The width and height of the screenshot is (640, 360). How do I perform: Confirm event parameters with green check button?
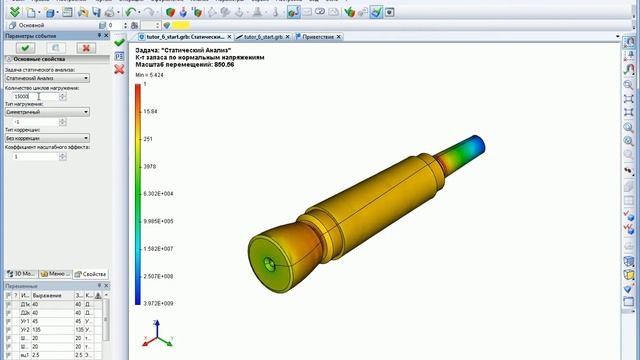click(x=25, y=48)
